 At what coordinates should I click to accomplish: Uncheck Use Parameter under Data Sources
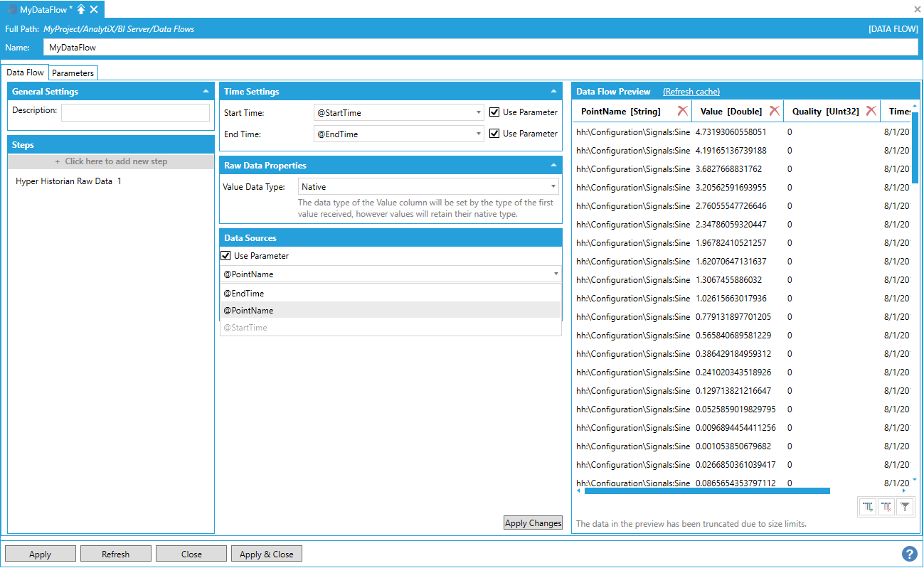(x=226, y=256)
